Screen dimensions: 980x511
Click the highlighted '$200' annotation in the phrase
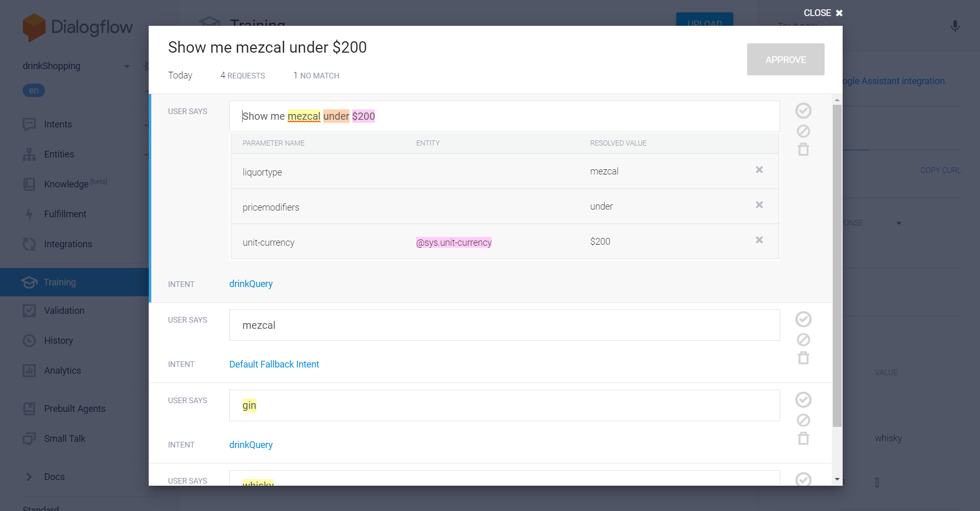click(x=363, y=116)
